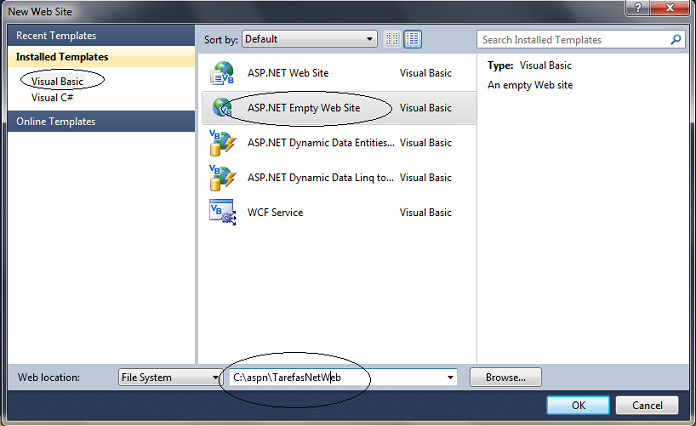Switch to medium icons list view
This screenshot has width=696, height=426.
pos(412,39)
